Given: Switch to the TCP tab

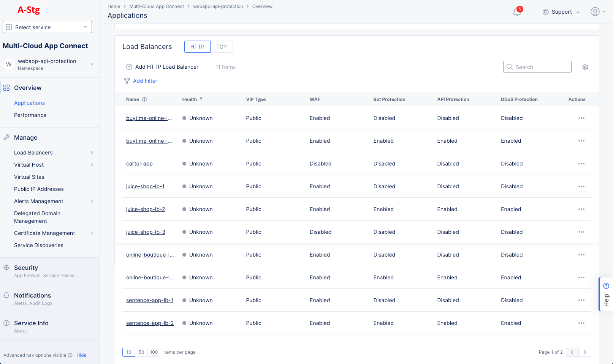Looking at the screenshot, I should pos(222,46).
